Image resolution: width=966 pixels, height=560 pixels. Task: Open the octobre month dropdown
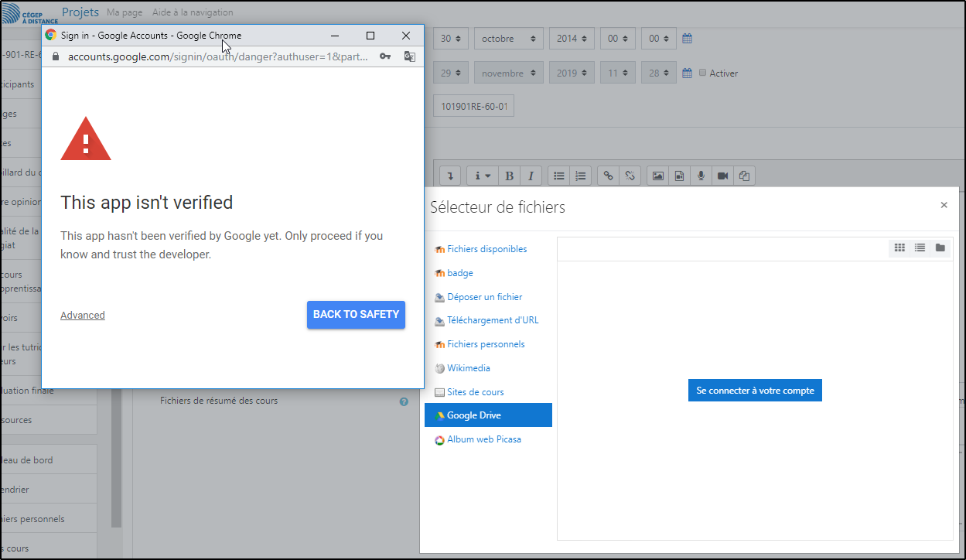508,38
